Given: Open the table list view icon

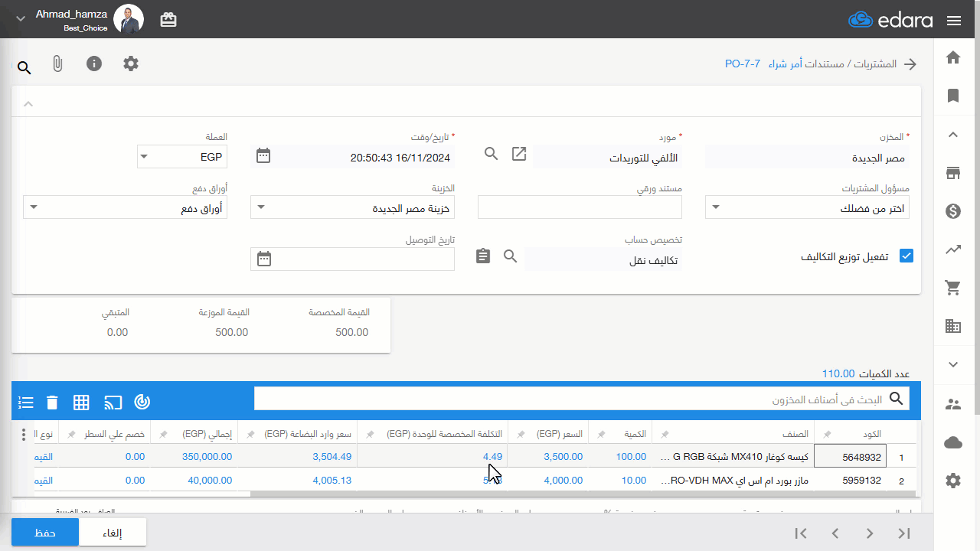Looking at the screenshot, I should [x=25, y=402].
